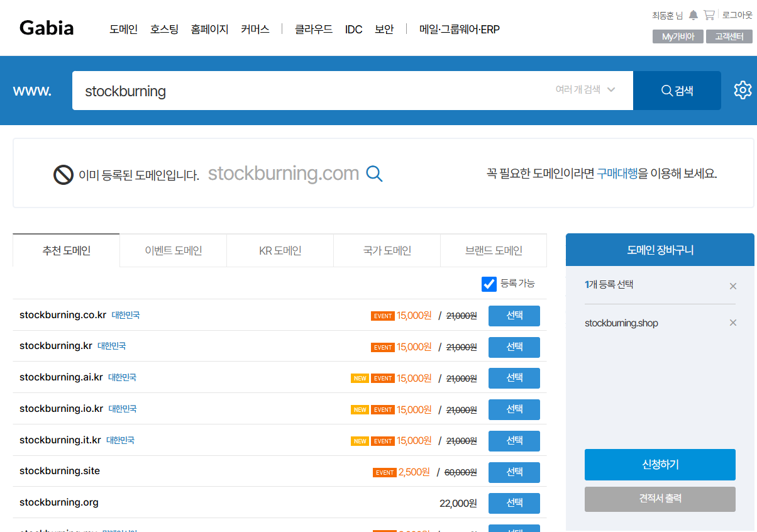Screen dimensions: 757x532
Task: Switch to the 국가 도메인 tab
Action: [x=387, y=250]
